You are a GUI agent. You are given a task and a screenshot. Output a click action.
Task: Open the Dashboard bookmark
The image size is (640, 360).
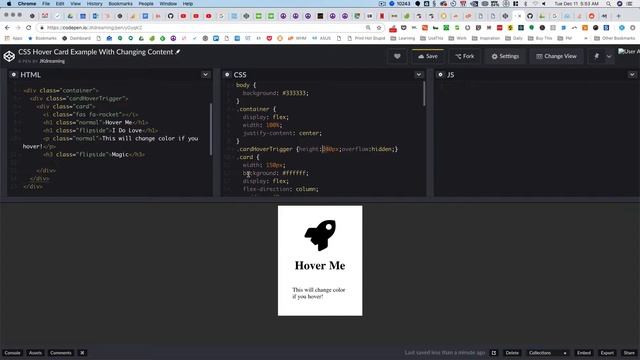tap(76, 38)
